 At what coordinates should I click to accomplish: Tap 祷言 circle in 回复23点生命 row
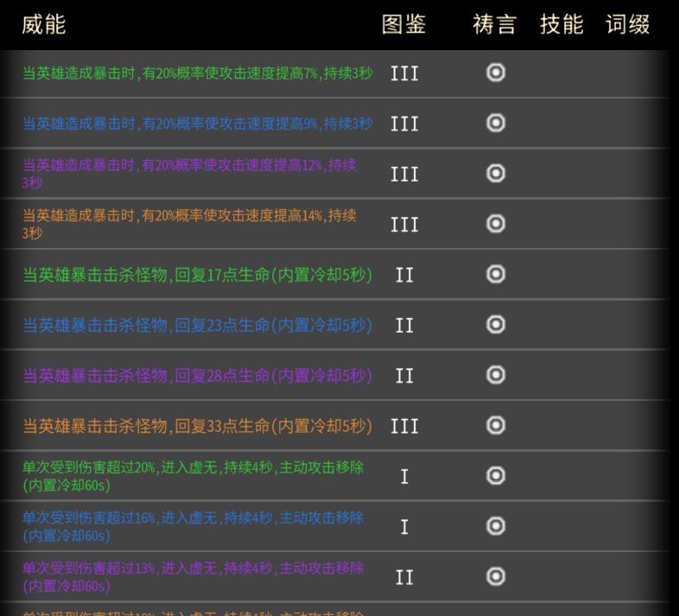click(x=496, y=325)
